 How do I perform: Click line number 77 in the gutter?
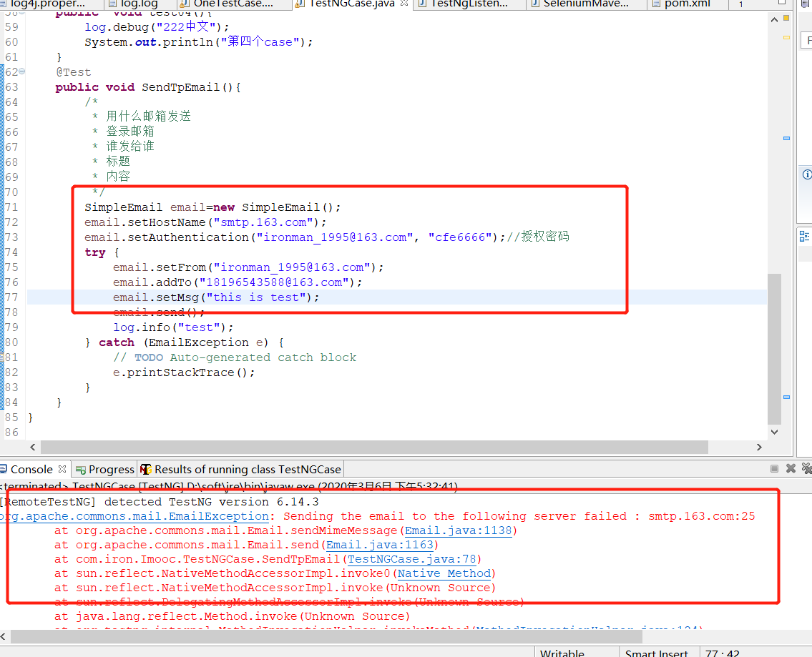coord(11,297)
